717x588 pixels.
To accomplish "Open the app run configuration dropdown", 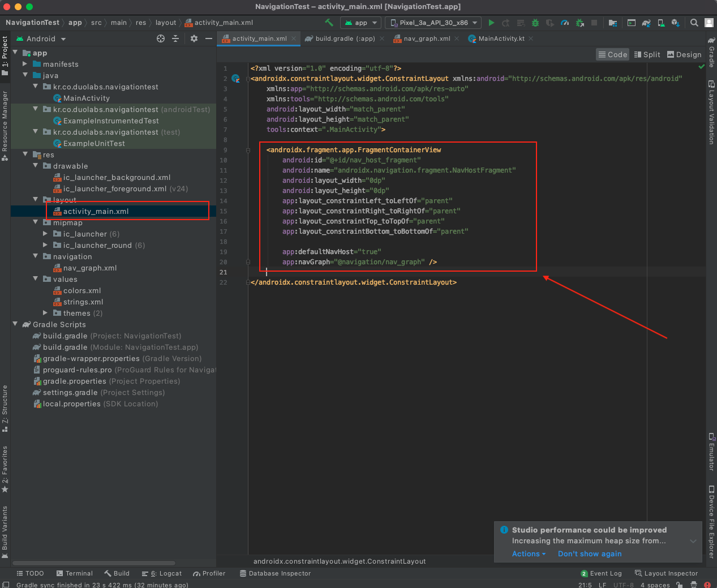I will pyautogui.click(x=360, y=23).
